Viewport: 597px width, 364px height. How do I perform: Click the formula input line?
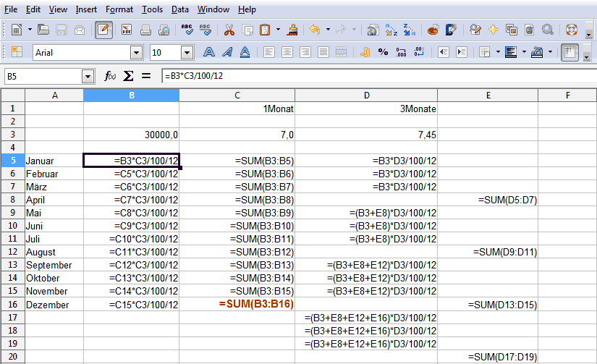click(379, 76)
